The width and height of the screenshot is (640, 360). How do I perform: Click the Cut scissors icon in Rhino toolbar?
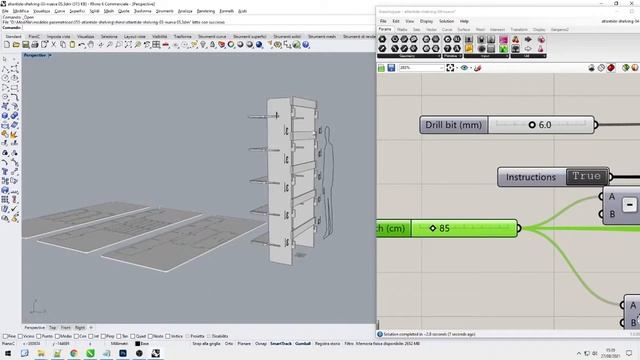(53, 45)
